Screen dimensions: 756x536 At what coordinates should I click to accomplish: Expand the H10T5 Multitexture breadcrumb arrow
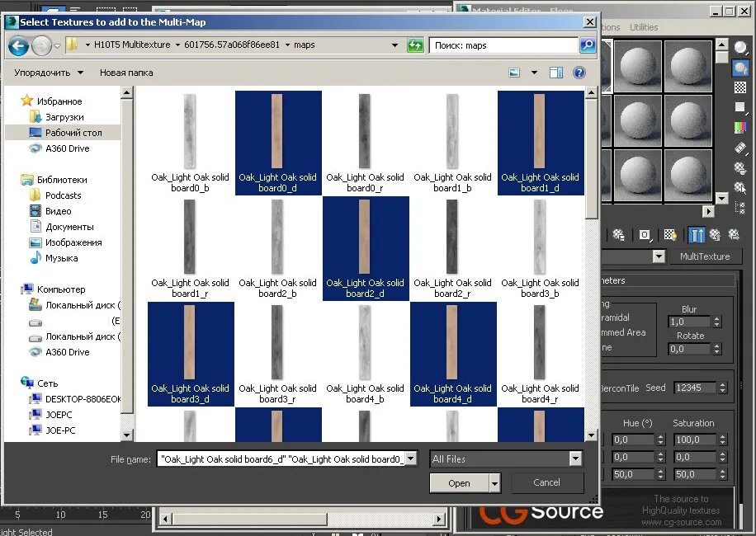(177, 45)
